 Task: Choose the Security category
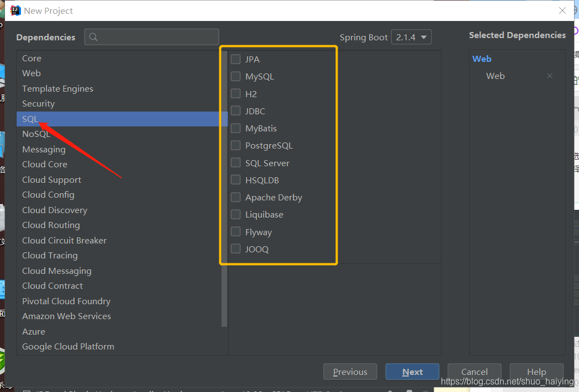click(x=122, y=104)
